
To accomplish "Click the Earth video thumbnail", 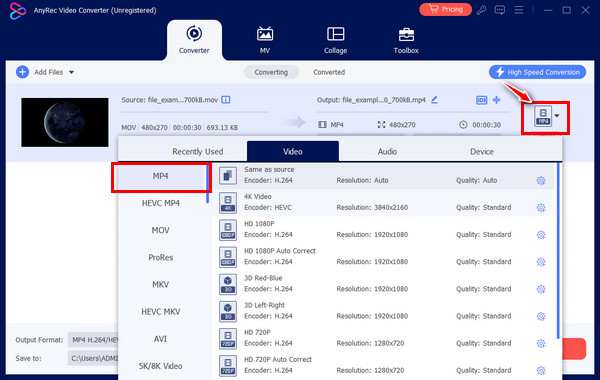I will pyautogui.click(x=65, y=122).
